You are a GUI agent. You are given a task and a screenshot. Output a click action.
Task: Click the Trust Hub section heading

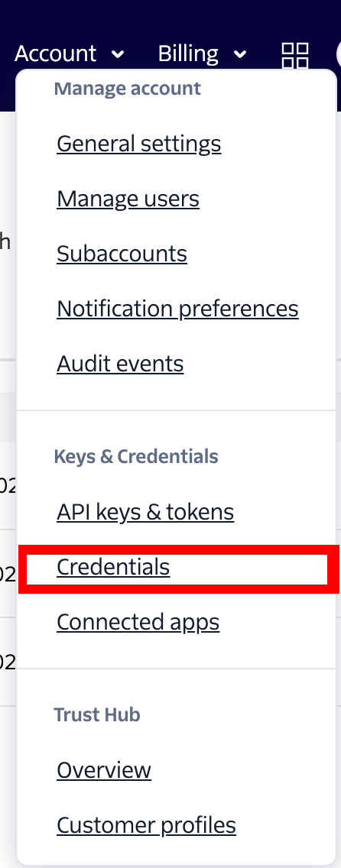[97, 714]
